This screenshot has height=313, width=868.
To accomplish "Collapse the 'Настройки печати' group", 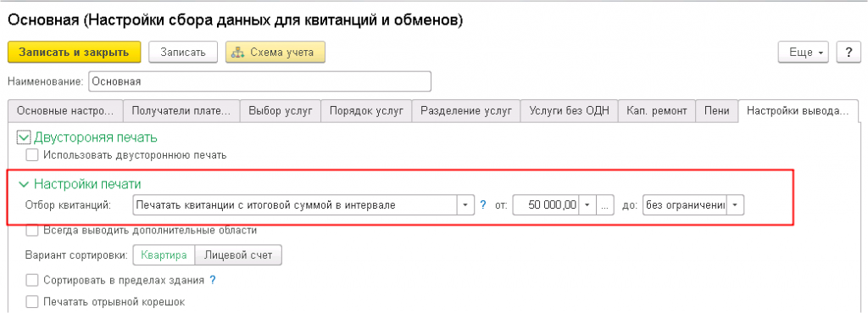I will 24,184.
